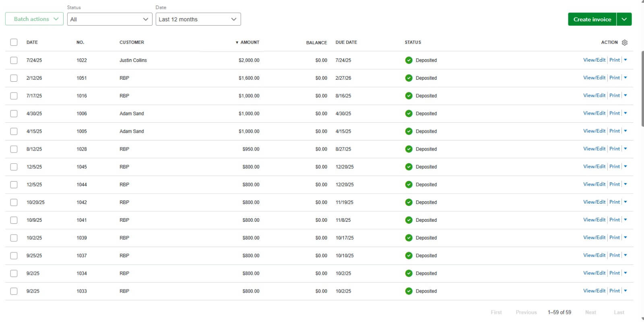This screenshot has width=644, height=322.
Task: Click Deposited status icon for invoice 1037
Action: [409, 255]
